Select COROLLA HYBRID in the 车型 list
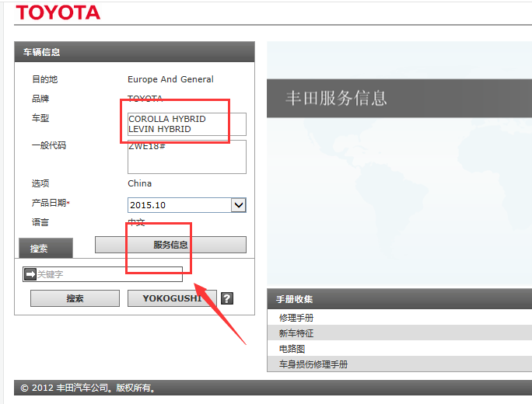The height and width of the screenshot is (404, 532). pos(167,119)
